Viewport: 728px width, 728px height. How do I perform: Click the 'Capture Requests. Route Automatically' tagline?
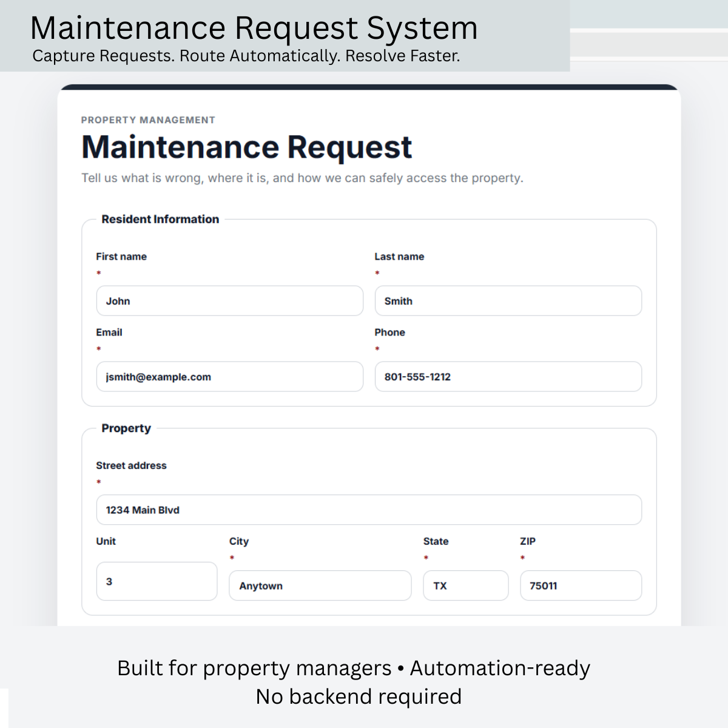pos(246,56)
